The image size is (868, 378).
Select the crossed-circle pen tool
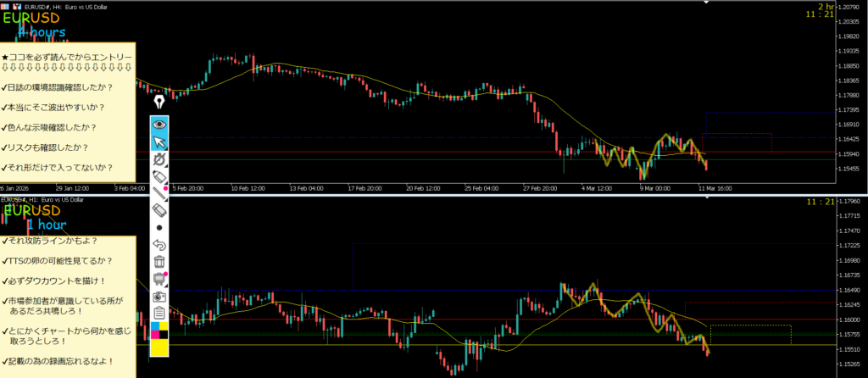159,158
